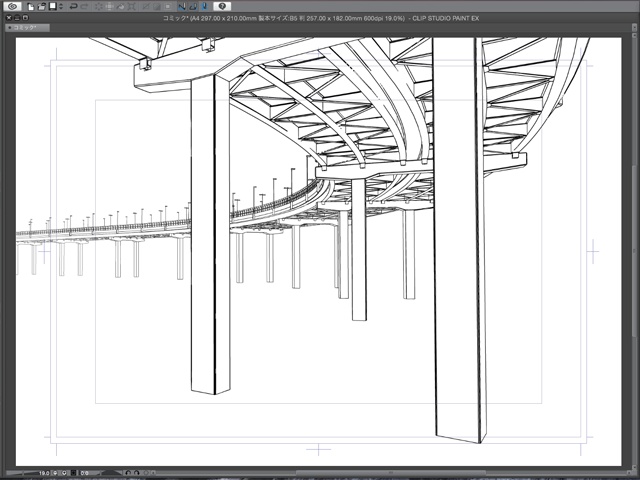Viewport: 640px width, 480px height.
Task: Rotate canvas right icon
Action: (136, 473)
